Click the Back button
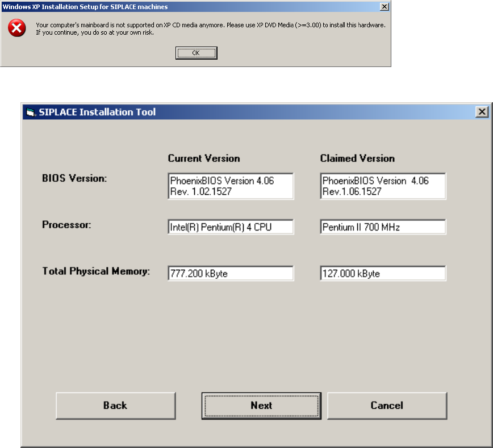The height and width of the screenshot is (448, 493). [116, 405]
